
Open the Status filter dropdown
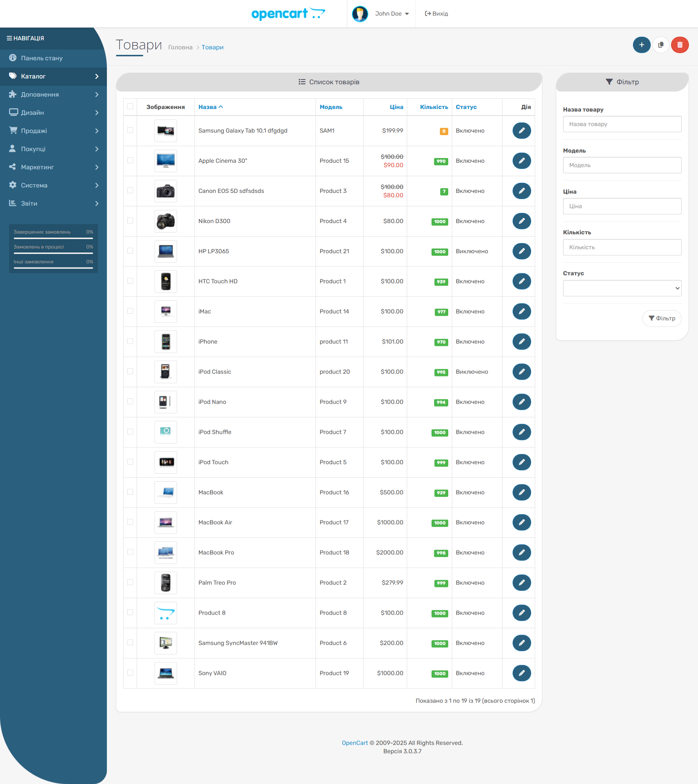pos(622,288)
